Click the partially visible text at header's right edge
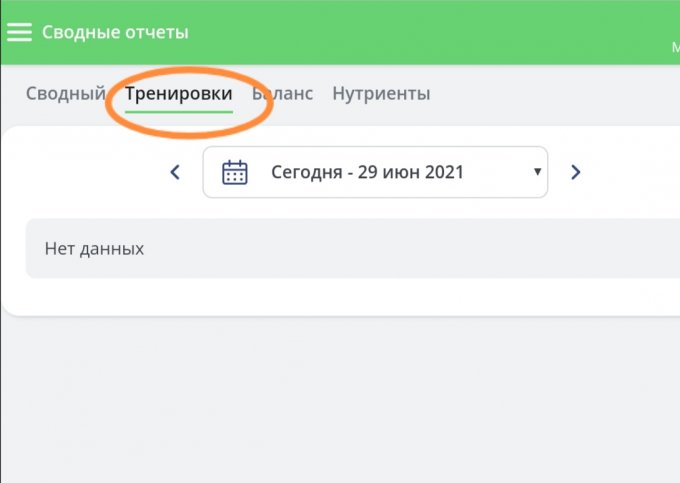This screenshot has height=483, width=680. 674,47
